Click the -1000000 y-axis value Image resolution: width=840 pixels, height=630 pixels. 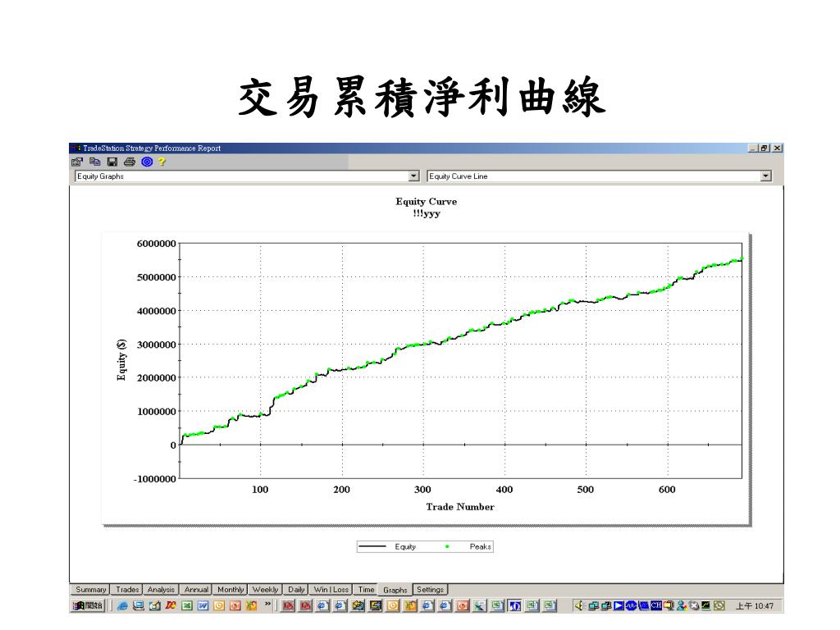click(x=155, y=479)
